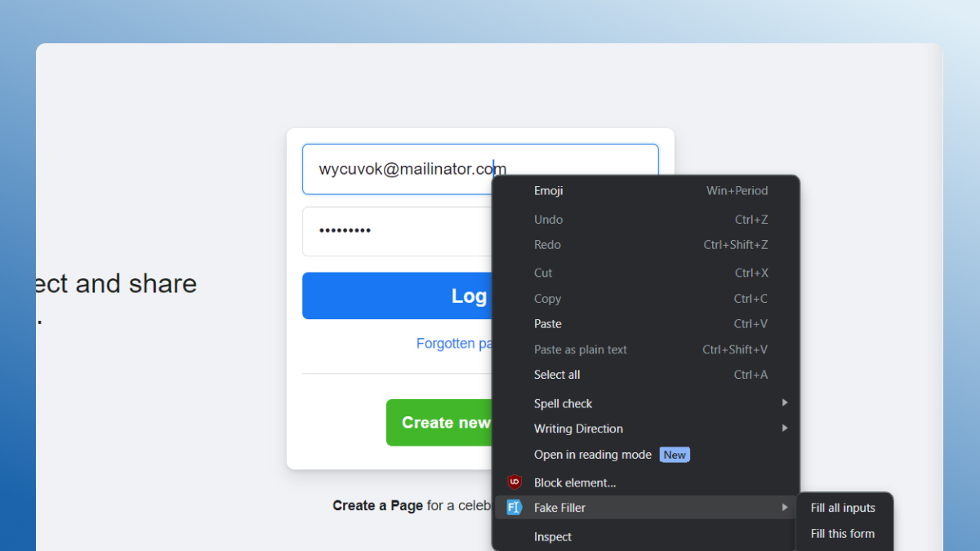
Task: Open in reading mode menu entry
Action: 593,455
